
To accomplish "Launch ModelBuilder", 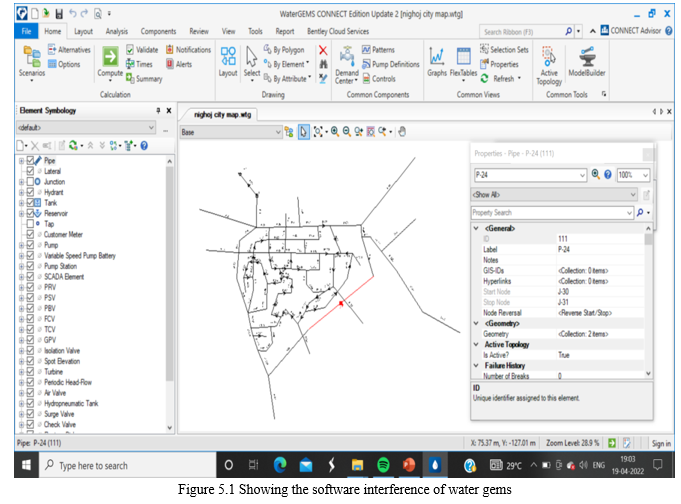I will (x=587, y=62).
